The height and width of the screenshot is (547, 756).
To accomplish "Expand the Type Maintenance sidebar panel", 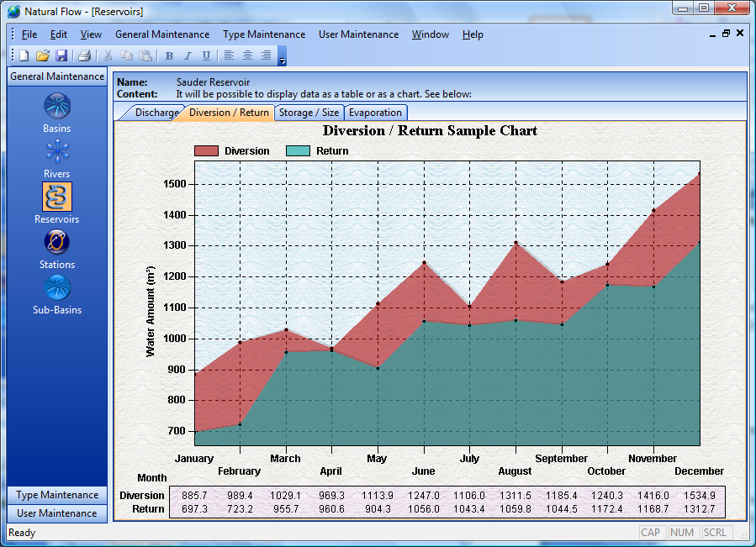I will 57,495.
